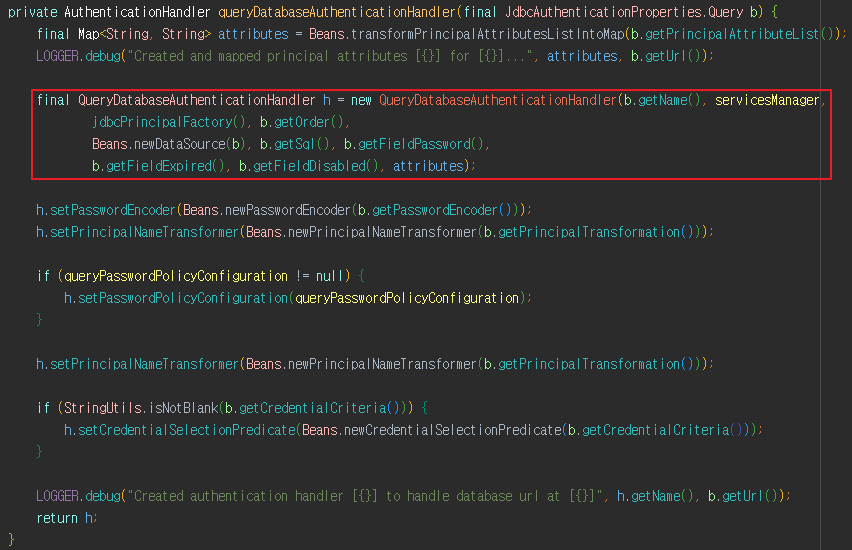Click StringUtils.isNotBlank call

coord(141,408)
